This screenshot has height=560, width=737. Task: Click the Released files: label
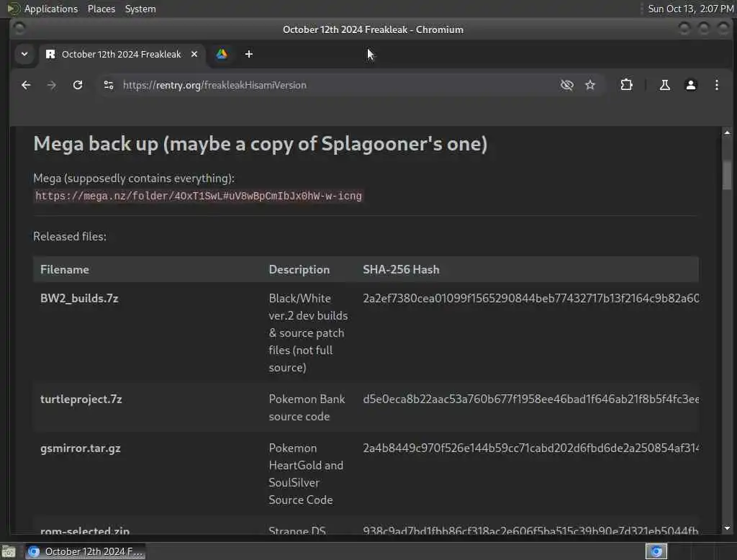pyautogui.click(x=70, y=237)
